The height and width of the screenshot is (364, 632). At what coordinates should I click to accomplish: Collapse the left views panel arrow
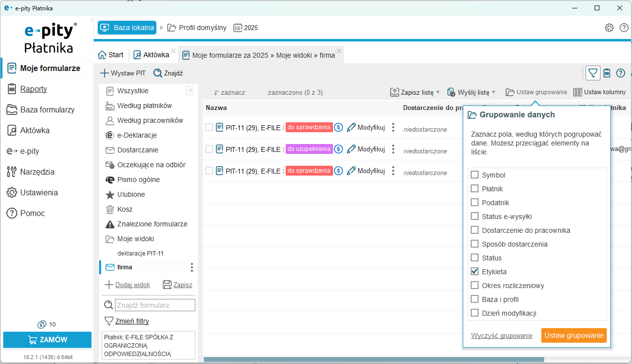click(x=190, y=91)
